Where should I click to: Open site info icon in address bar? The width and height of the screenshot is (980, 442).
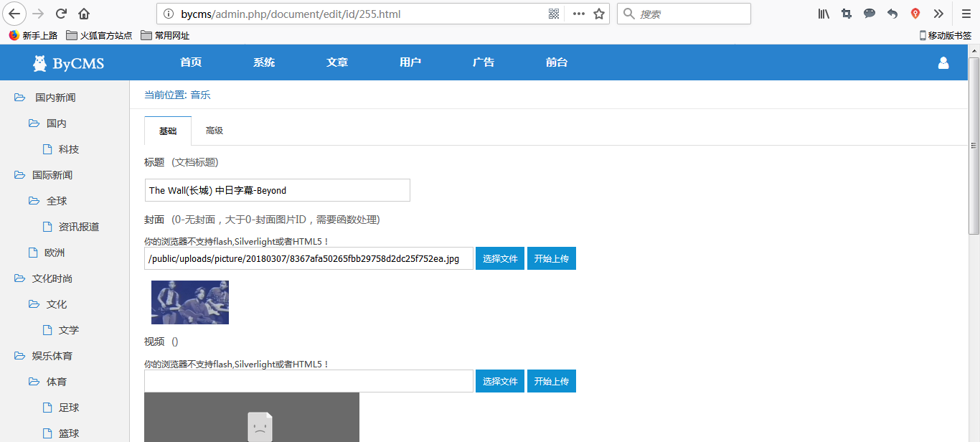(x=169, y=14)
